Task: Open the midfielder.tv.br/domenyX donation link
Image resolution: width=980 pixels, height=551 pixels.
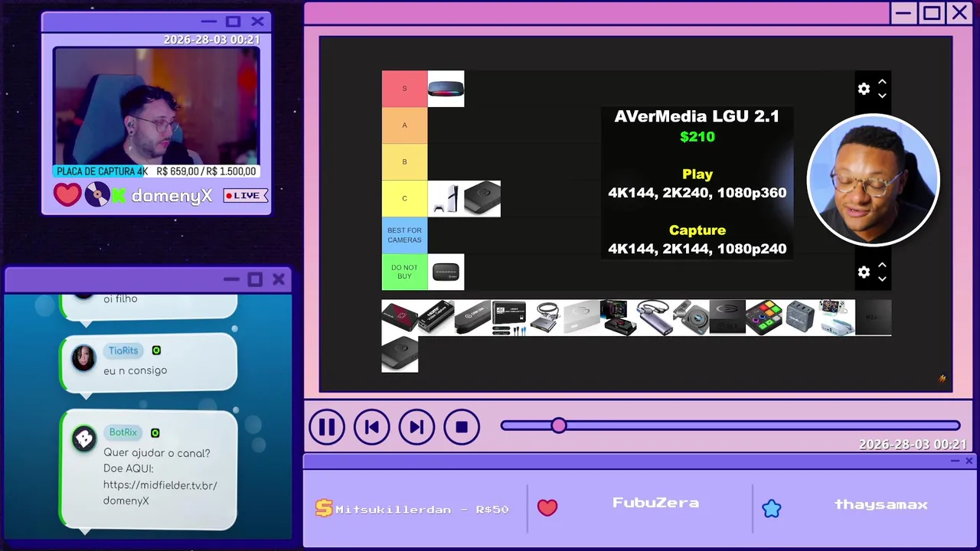Action: pos(160,493)
